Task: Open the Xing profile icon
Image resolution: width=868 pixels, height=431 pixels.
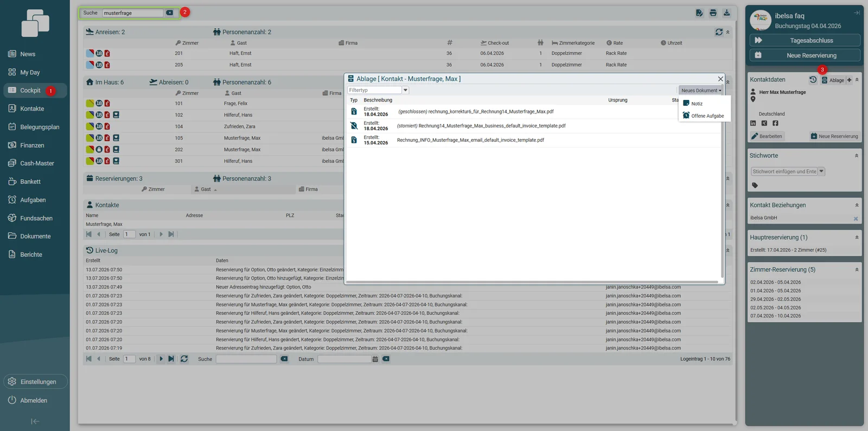Action: click(x=764, y=123)
